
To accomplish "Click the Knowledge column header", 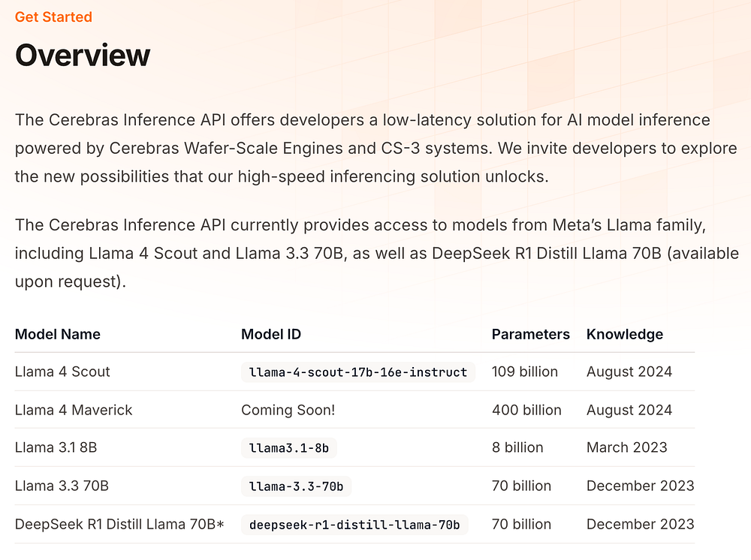I will (625, 334).
